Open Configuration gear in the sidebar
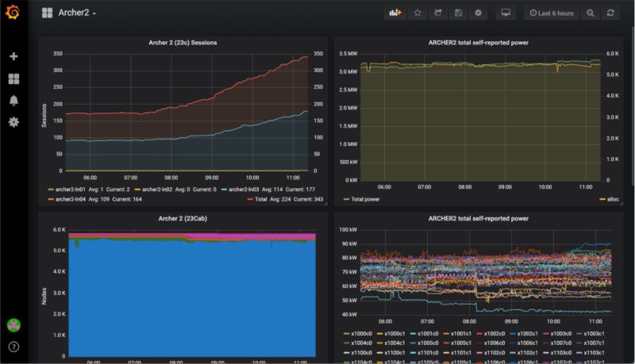 [13, 122]
